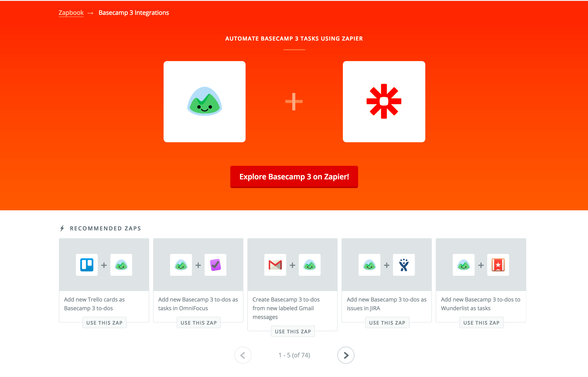
Task: Use This Zap for the OmniFocus card
Action: click(198, 323)
